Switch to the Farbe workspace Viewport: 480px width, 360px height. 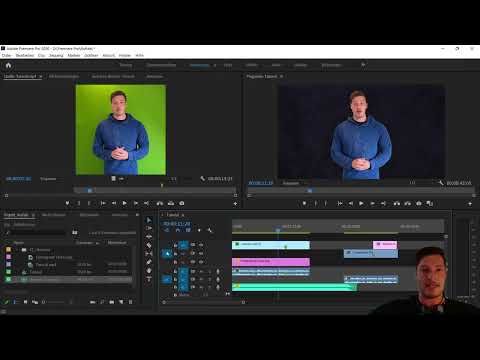coord(228,65)
